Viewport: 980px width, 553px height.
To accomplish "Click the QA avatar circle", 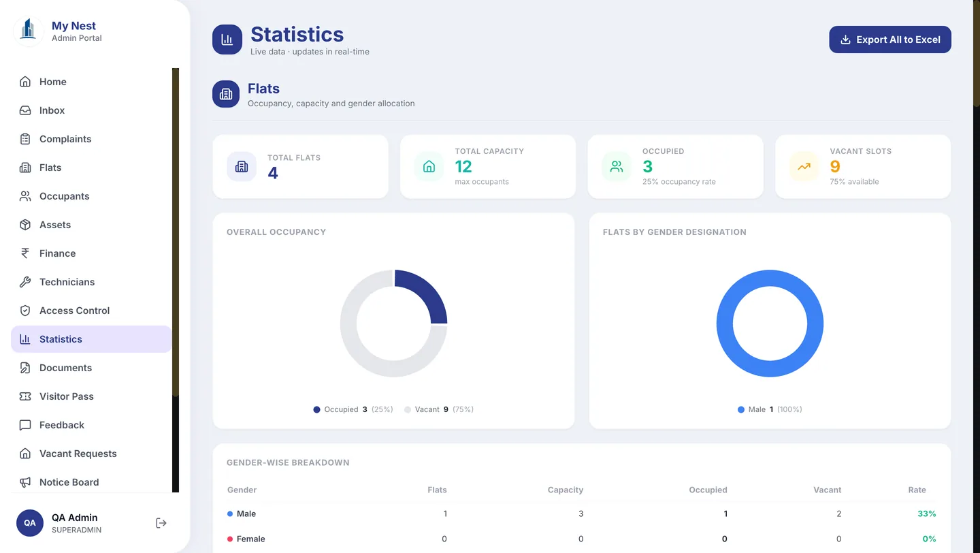I will (x=30, y=523).
